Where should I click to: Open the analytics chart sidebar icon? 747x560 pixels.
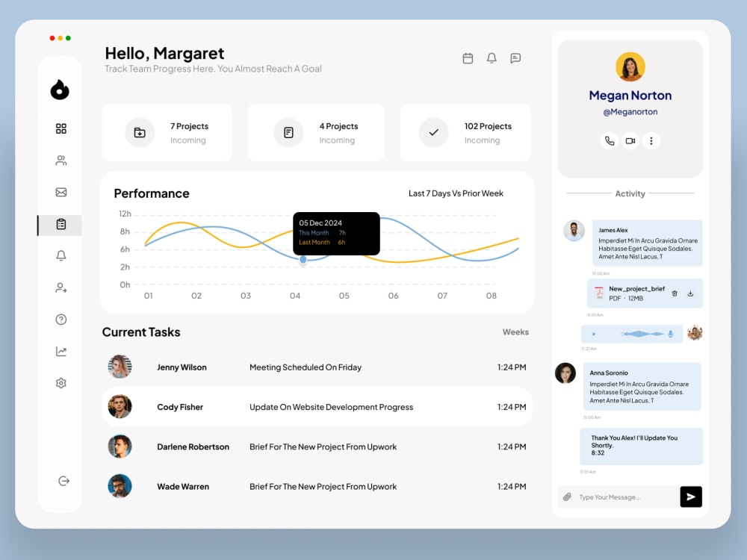(x=61, y=352)
